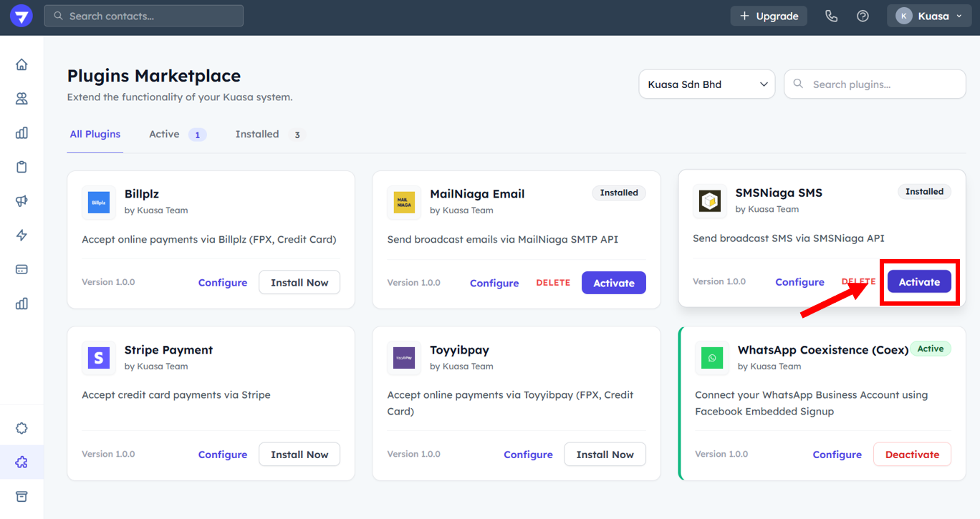Image resolution: width=980 pixels, height=519 pixels.
Task: Expand the Kuasa Sdn Bhd company dropdown
Action: click(x=706, y=84)
